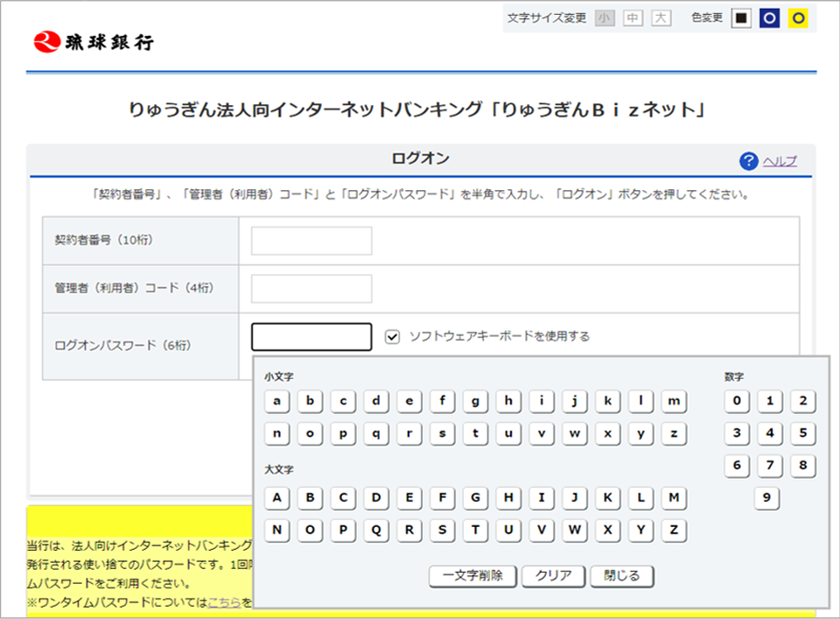Tap number key 5 on software keyboard
The width and height of the screenshot is (840, 619).
coord(803,433)
